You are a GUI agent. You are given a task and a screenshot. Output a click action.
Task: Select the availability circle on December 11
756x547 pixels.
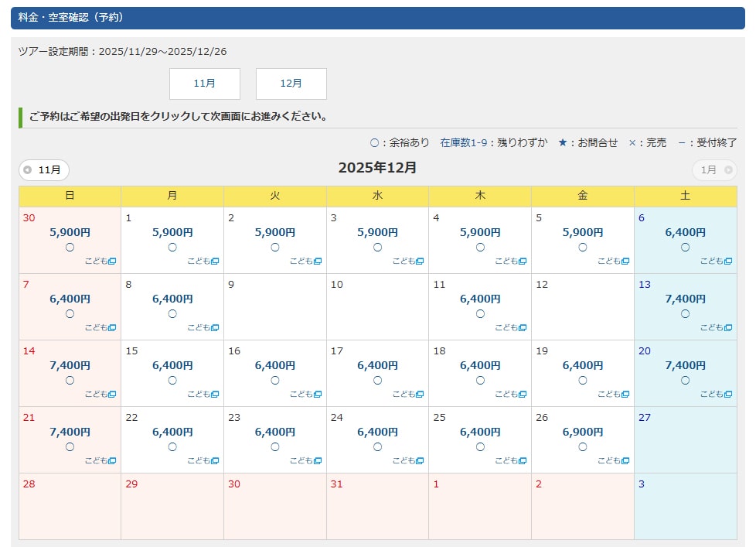tap(480, 314)
